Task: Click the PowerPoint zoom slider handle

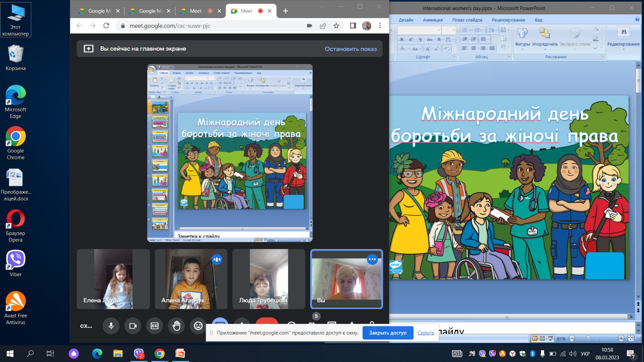Action: (x=588, y=338)
